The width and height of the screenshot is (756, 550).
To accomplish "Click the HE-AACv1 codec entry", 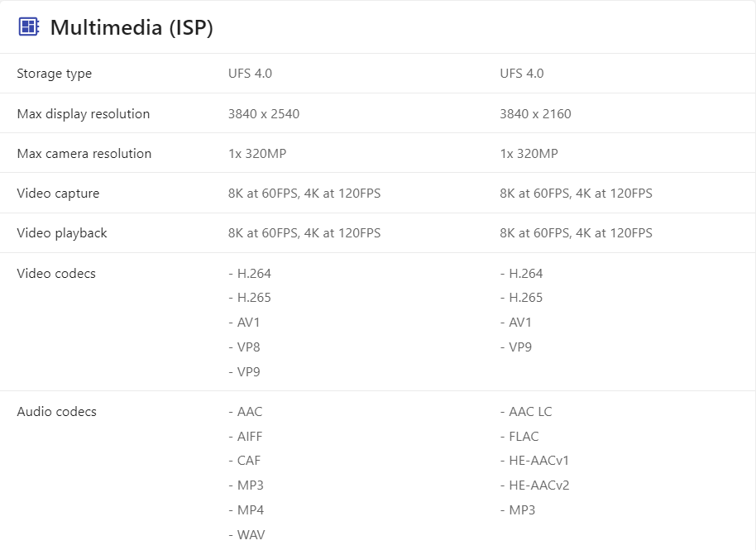I will 538,460.
